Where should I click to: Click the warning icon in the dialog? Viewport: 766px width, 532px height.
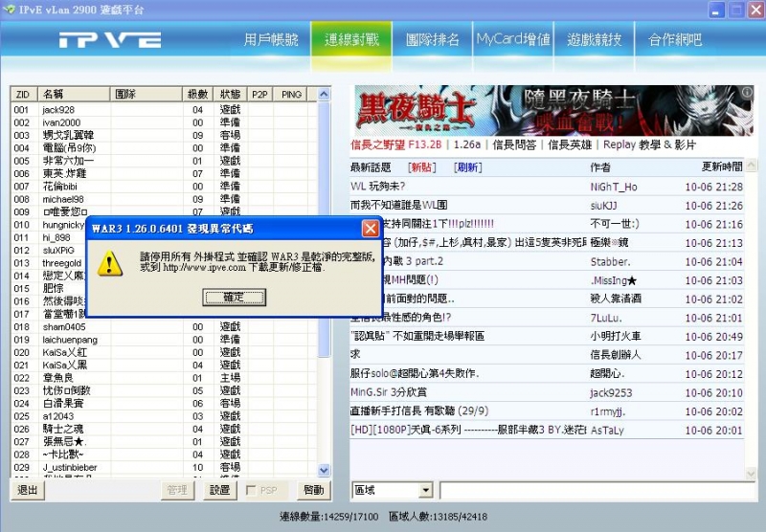pyautogui.click(x=109, y=263)
